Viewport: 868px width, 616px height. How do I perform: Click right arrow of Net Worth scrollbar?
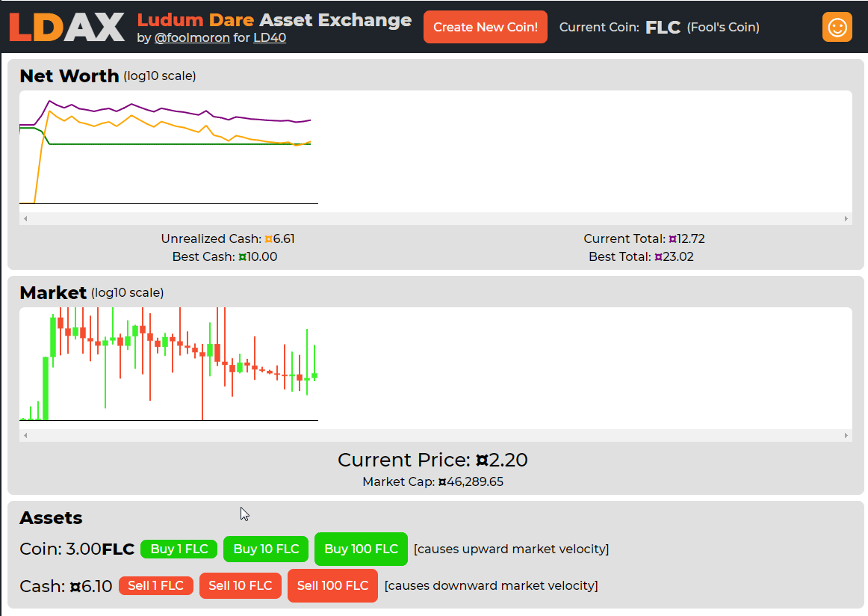point(846,219)
